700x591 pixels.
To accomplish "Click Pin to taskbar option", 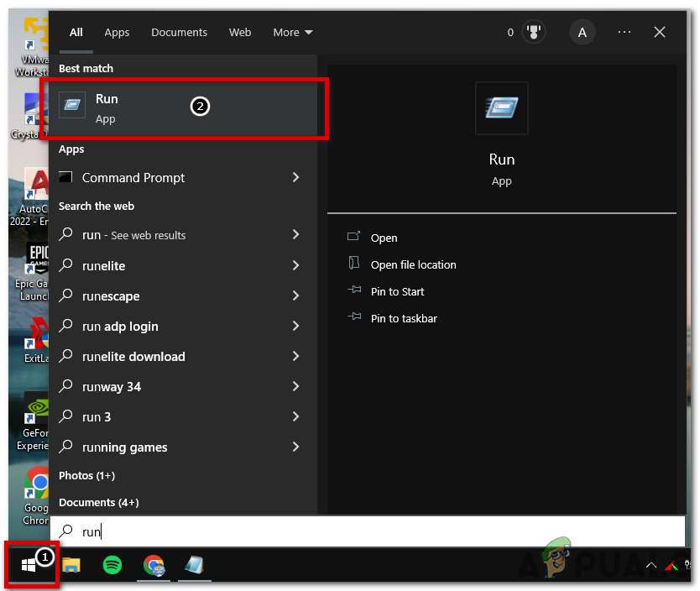I will point(404,318).
